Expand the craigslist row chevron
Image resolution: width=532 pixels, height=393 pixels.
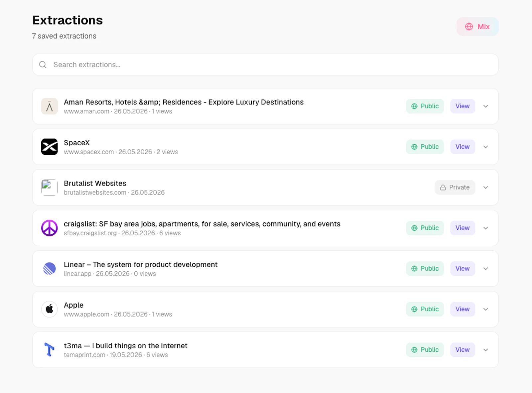coord(486,228)
